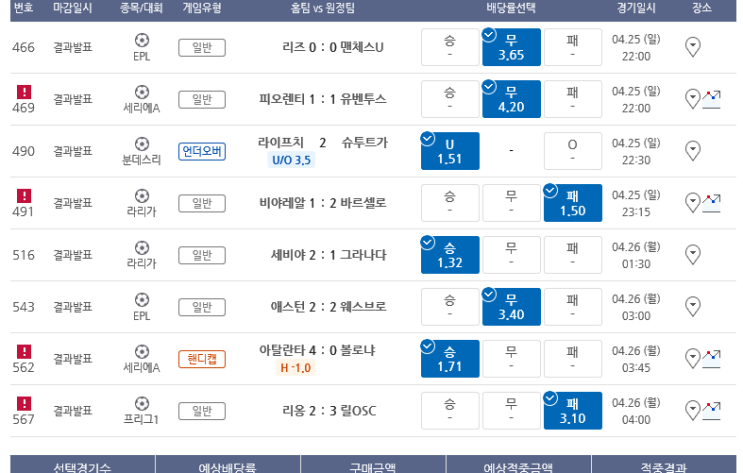Open the venue pin icon for match 466

[693, 47]
